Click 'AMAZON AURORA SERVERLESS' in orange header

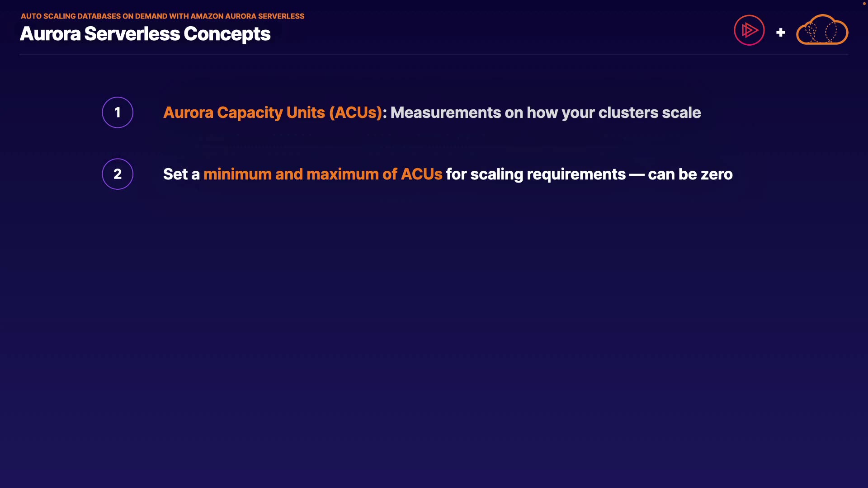[247, 16]
